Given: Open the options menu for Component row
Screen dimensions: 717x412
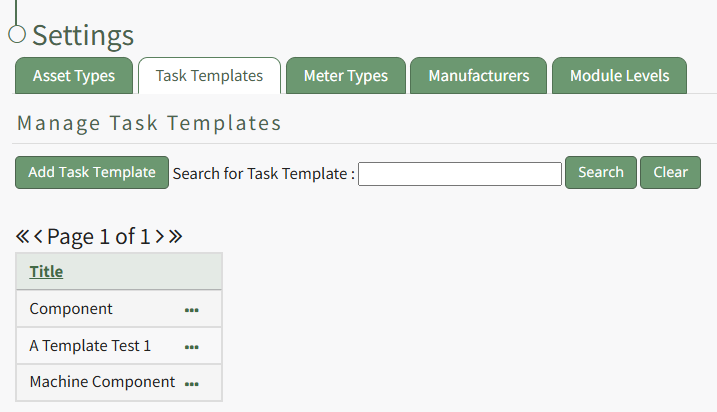Looking at the screenshot, I should pyautogui.click(x=192, y=310).
